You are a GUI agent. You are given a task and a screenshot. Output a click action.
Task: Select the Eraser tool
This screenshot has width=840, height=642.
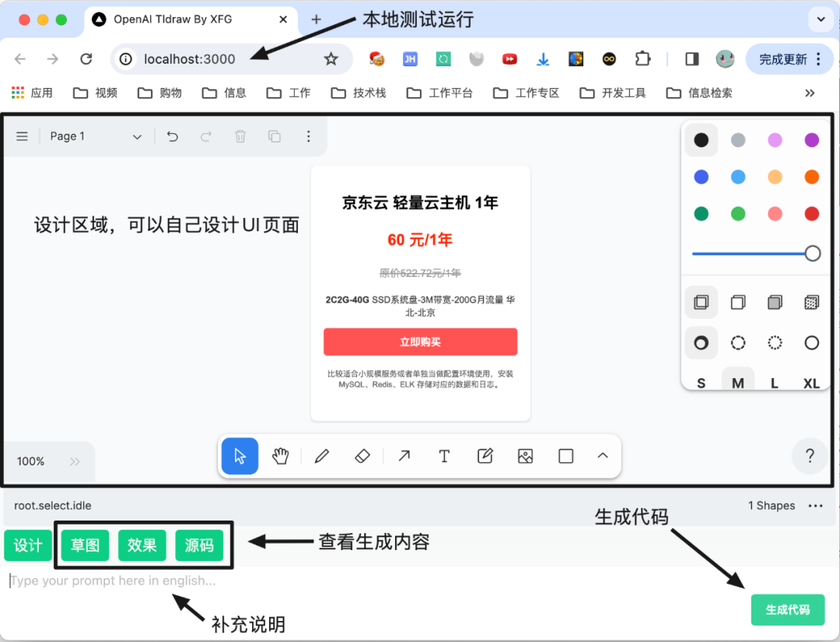point(362,456)
